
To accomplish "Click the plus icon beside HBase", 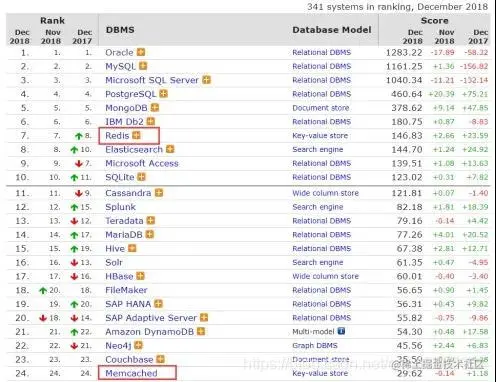I will pyautogui.click(x=140, y=276).
